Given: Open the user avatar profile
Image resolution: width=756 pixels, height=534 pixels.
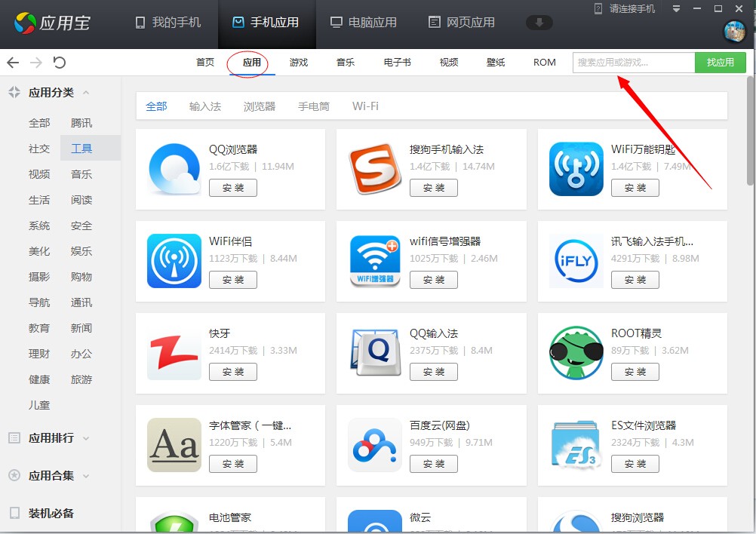Looking at the screenshot, I should (734, 31).
